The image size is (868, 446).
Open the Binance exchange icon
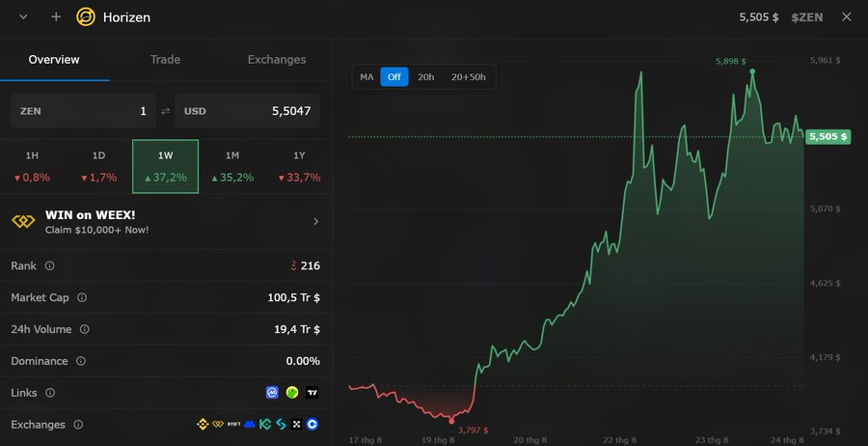[x=203, y=425]
